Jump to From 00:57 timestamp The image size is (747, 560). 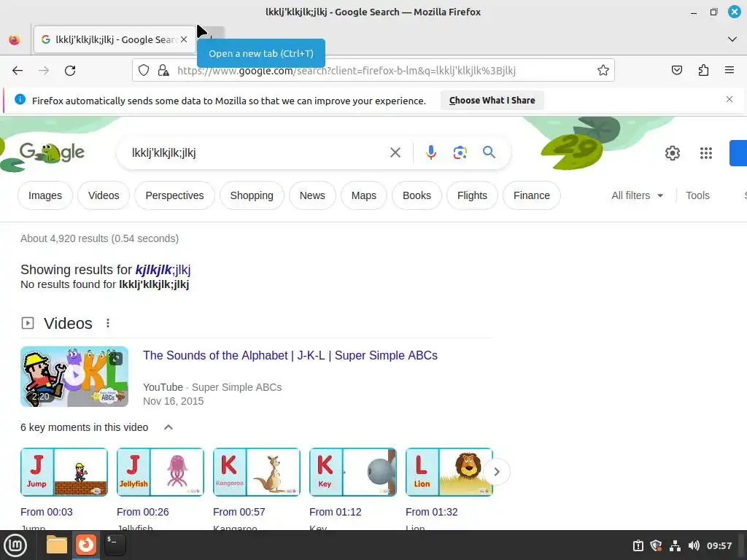(239, 512)
